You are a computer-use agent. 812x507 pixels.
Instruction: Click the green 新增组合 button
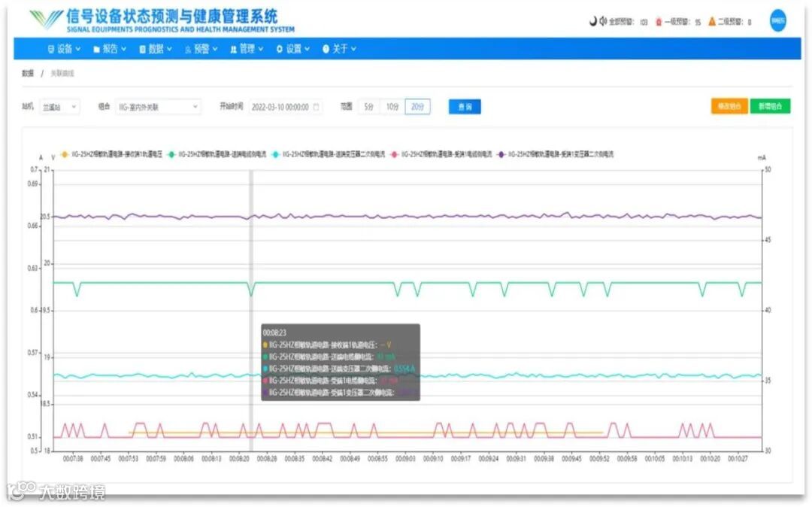770,106
